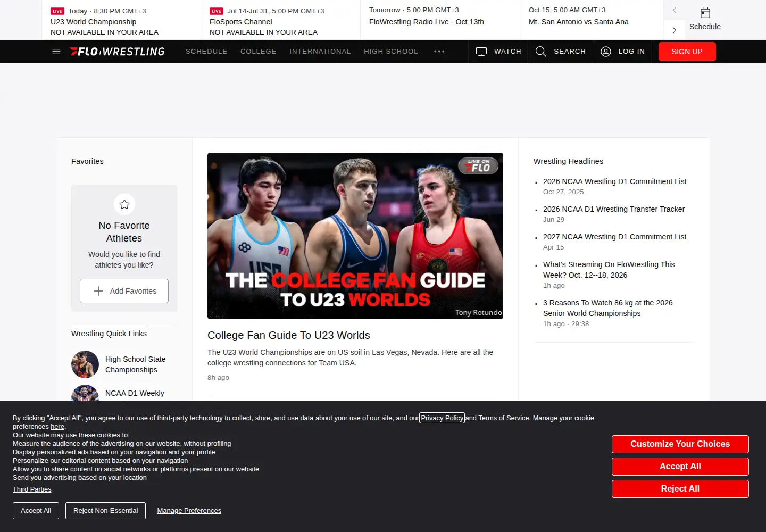Click the Wrestling Quick Links heading
The height and width of the screenshot is (532, 766).
pos(109,334)
